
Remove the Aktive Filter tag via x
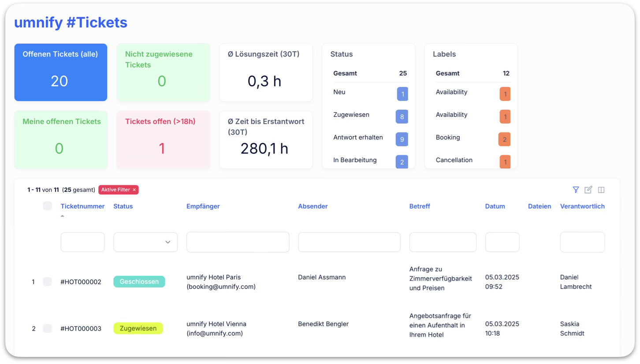coord(134,190)
